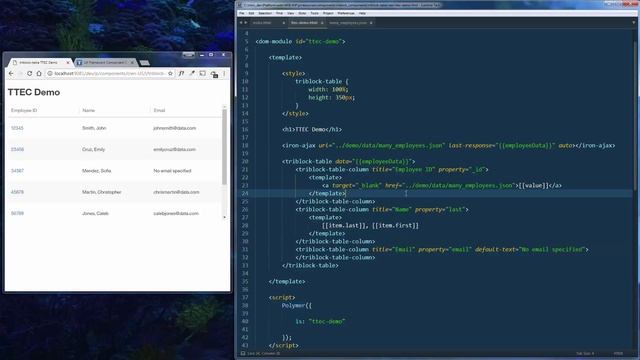Click the table scrollbar up arrow

click(x=224, y=107)
